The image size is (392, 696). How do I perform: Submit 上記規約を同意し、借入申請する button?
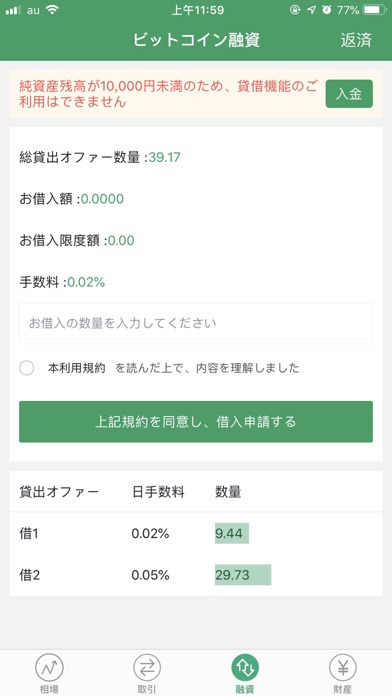(x=196, y=422)
